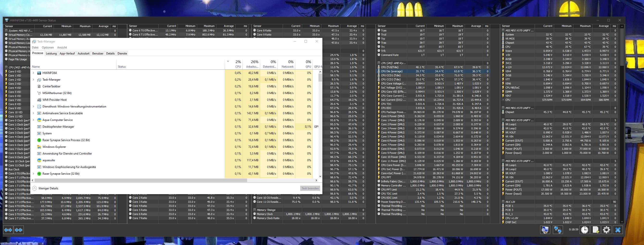
Task: Click the circled chevron beside Weniger Details
Action: pyautogui.click(x=35, y=188)
